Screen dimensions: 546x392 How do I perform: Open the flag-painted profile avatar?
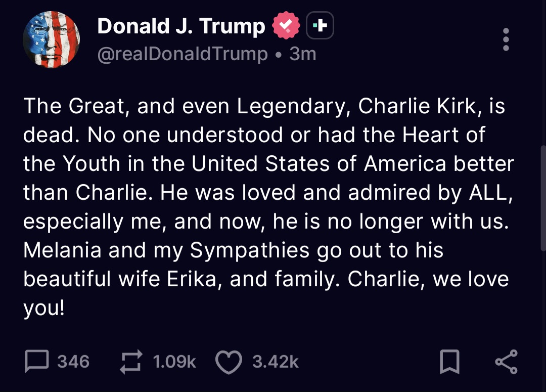tap(52, 39)
